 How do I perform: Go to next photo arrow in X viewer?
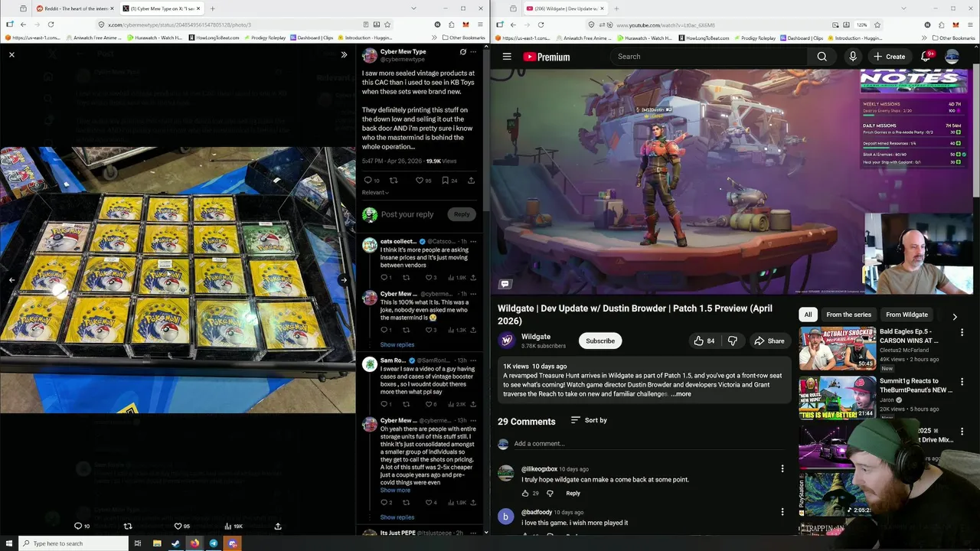tap(344, 280)
